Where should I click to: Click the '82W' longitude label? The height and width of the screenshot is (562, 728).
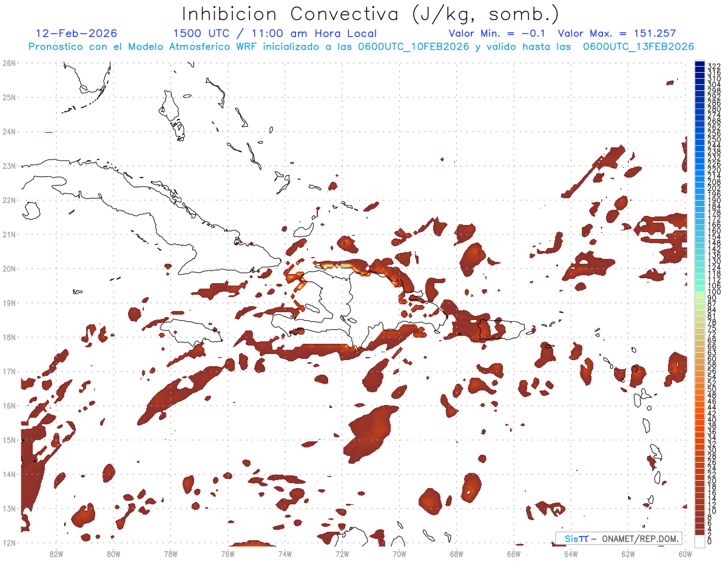[x=56, y=554]
